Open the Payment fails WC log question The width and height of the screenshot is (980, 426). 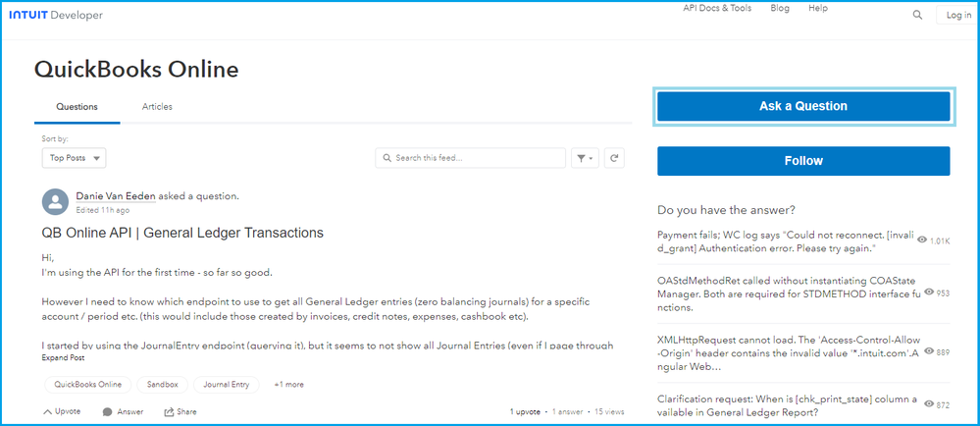[786, 240]
